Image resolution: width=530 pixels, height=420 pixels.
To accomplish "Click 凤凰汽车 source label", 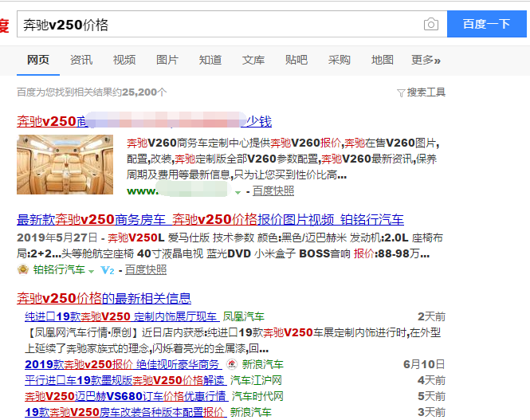I will click(x=243, y=316).
